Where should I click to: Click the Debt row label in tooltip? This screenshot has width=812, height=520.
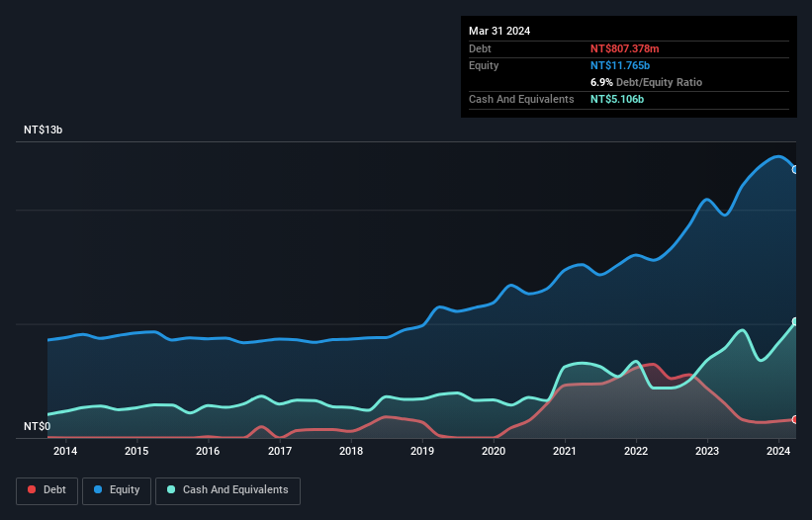coord(480,48)
